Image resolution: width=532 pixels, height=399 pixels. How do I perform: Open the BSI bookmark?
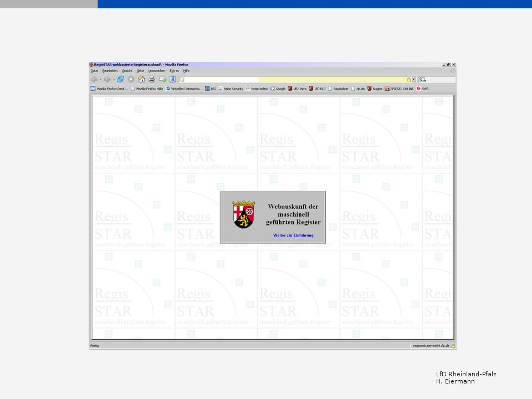(x=211, y=89)
